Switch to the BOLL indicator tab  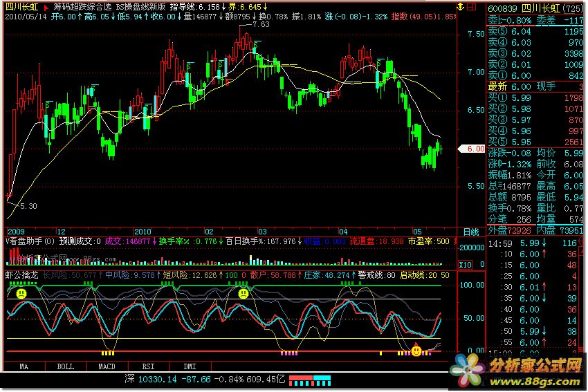pos(65,365)
